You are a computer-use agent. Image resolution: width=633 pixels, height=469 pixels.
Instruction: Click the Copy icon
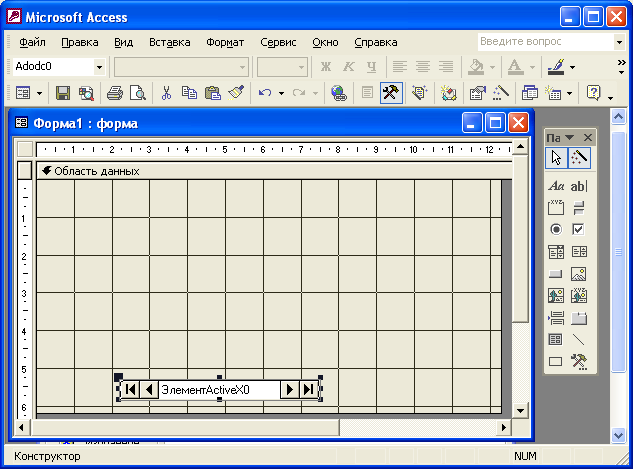[189, 93]
